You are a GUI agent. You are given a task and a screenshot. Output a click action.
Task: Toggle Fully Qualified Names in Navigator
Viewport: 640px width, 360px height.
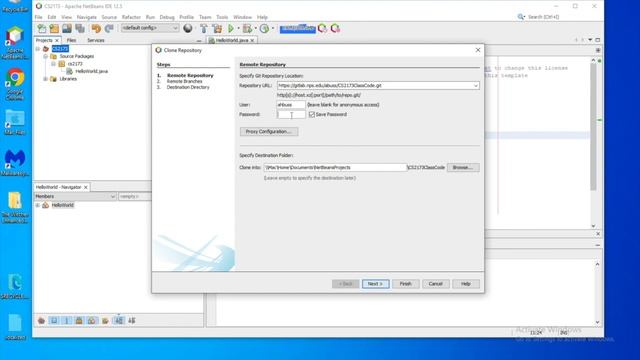(x=105, y=320)
